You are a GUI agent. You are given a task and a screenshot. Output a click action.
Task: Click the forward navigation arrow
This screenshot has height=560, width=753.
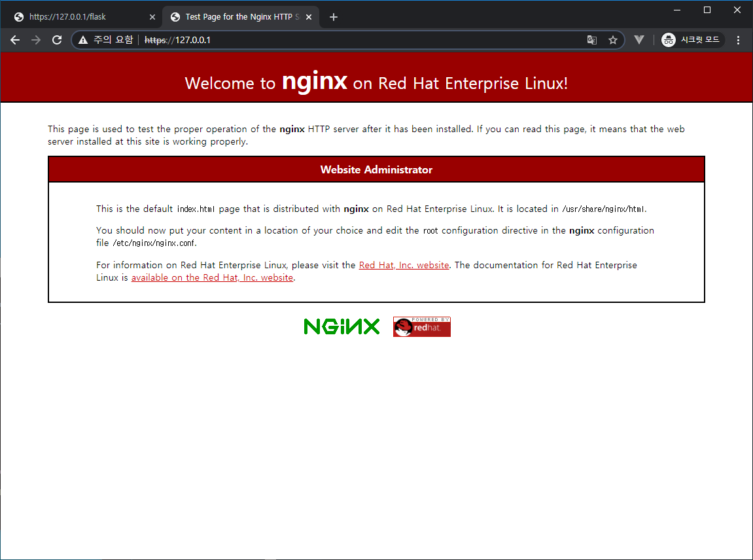[36, 40]
